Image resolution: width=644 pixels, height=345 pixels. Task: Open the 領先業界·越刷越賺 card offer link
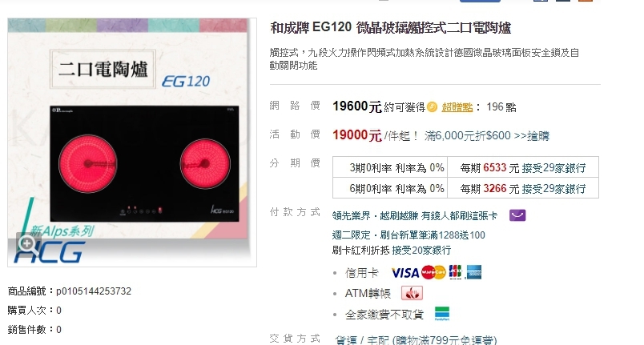(414, 216)
